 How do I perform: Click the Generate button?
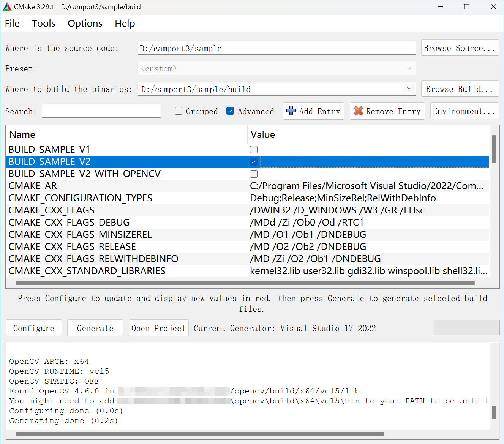(x=95, y=328)
